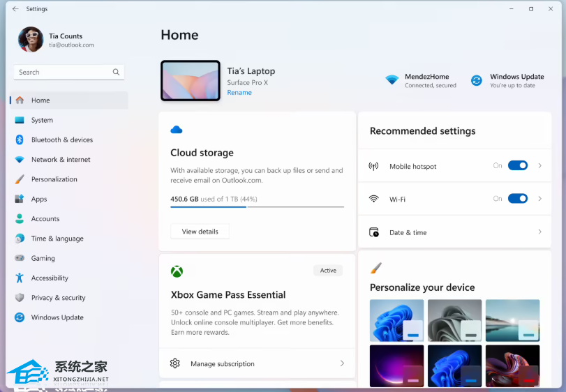Select the blue bloom light theme thumbnail
This screenshot has width=566, height=392.
396,320
